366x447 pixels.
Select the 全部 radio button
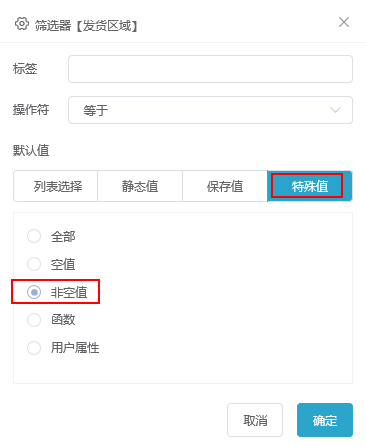coord(34,236)
